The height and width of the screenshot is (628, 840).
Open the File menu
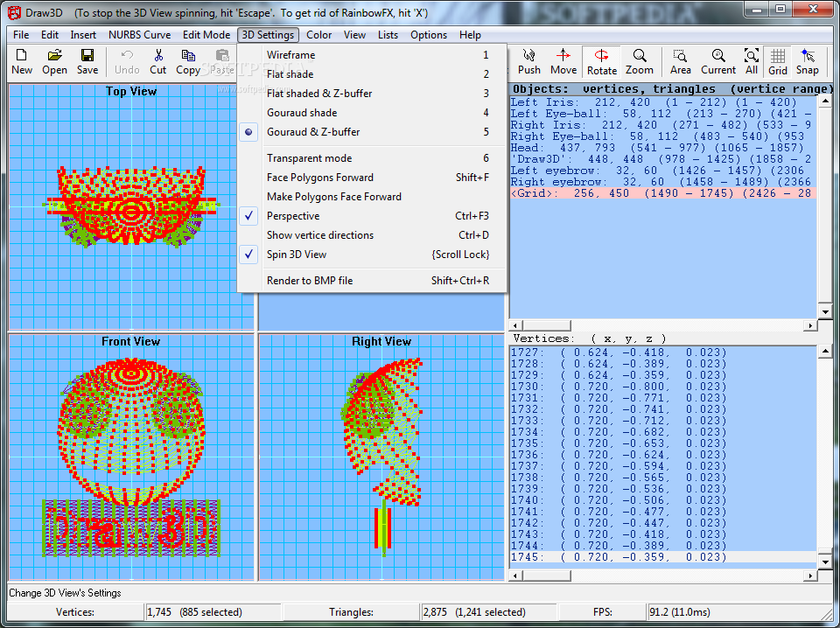(21, 35)
